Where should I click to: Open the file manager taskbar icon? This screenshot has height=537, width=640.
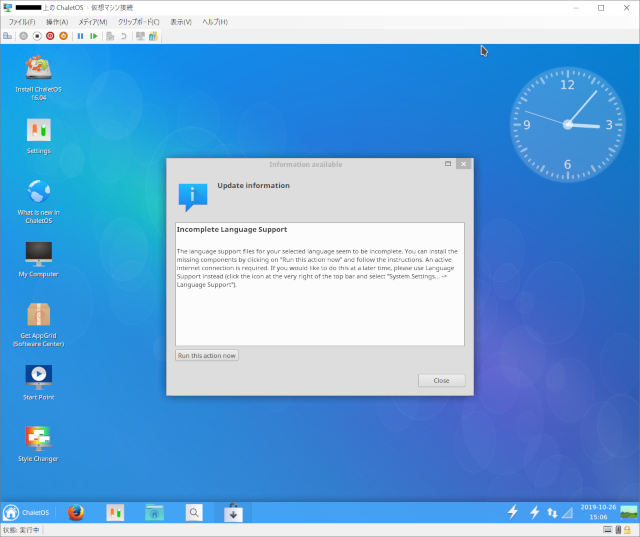[x=155, y=513]
